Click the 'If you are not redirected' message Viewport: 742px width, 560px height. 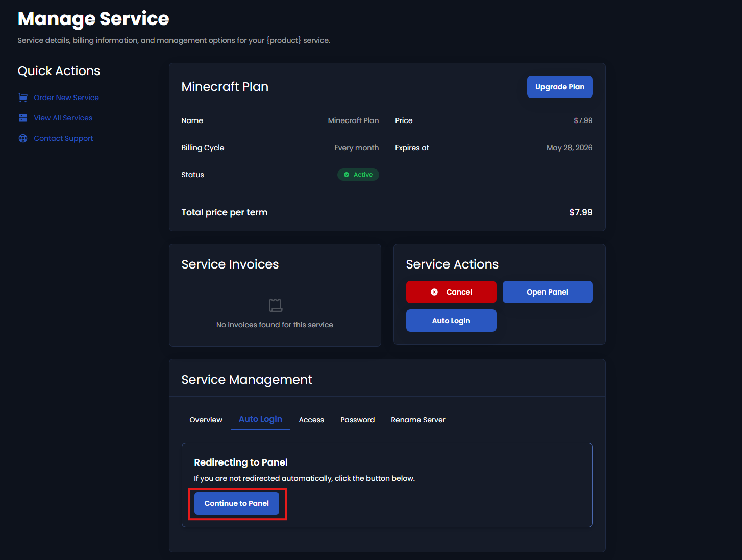305,478
